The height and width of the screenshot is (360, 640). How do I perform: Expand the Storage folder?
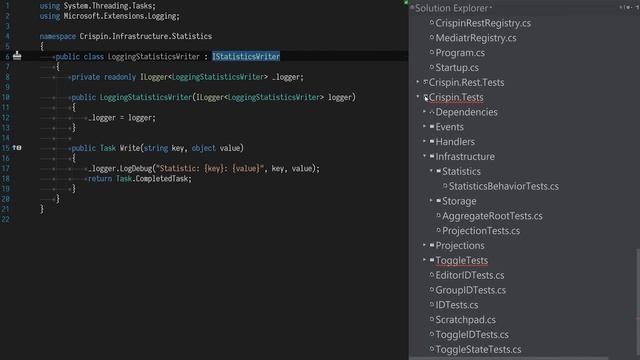[x=431, y=200]
